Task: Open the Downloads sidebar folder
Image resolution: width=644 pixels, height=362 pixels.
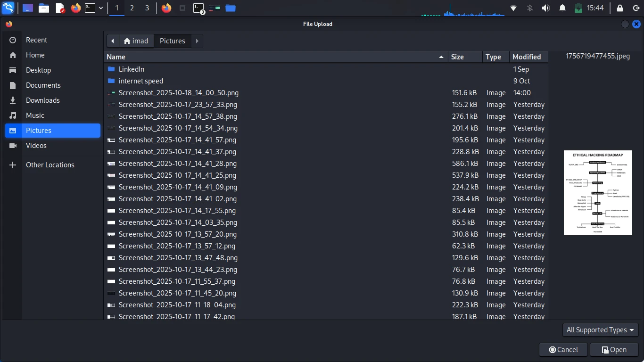Action: [x=42, y=100]
